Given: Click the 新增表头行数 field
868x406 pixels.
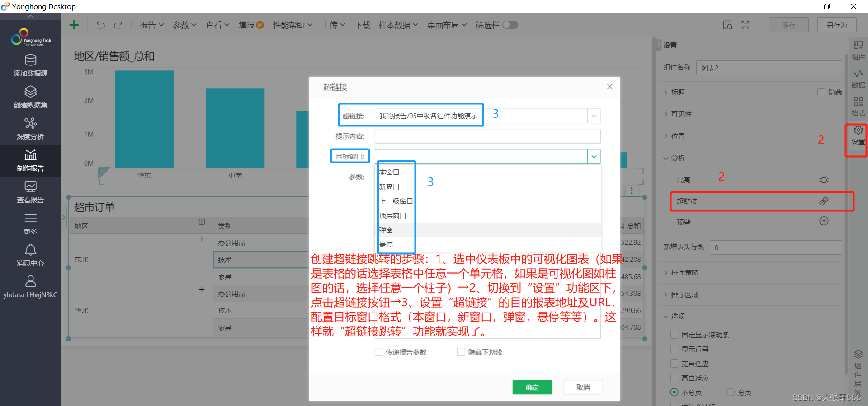Looking at the screenshot, I should (x=776, y=247).
